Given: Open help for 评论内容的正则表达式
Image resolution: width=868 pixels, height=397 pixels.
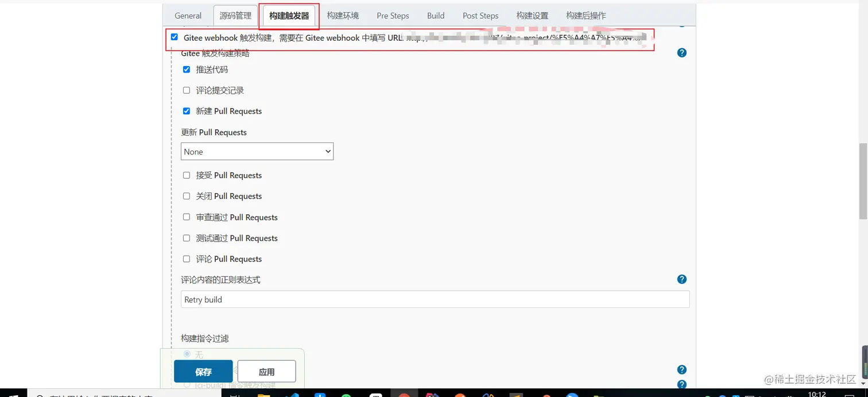Looking at the screenshot, I should (x=682, y=279).
